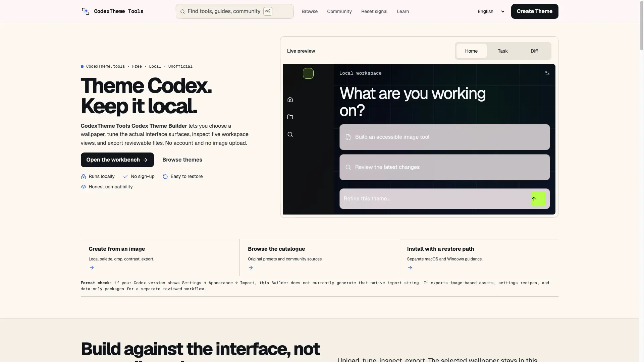Select the search icon in preview sidebar

click(x=290, y=134)
